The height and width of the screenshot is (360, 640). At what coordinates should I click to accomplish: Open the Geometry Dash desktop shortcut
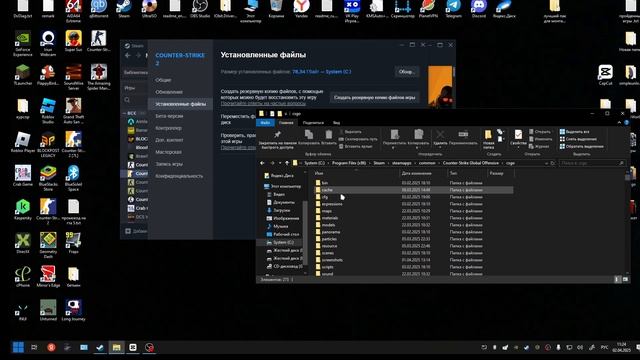point(48,246)
